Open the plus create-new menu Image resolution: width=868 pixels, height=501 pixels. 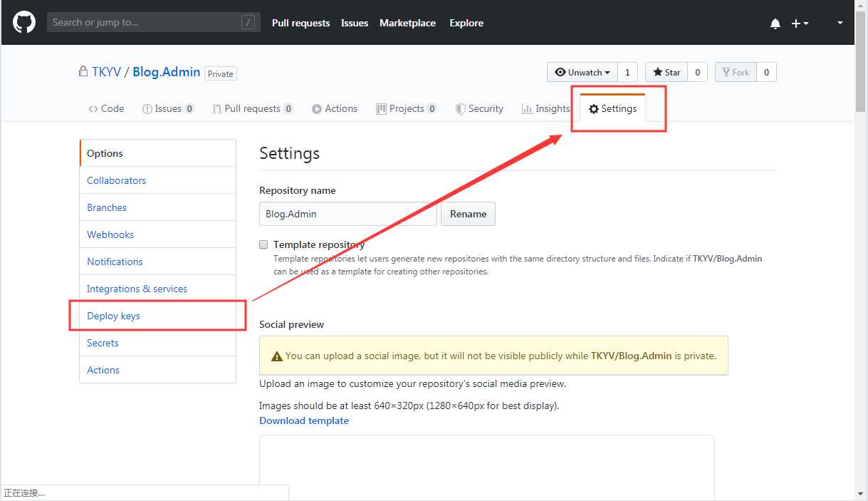point(800,24)
